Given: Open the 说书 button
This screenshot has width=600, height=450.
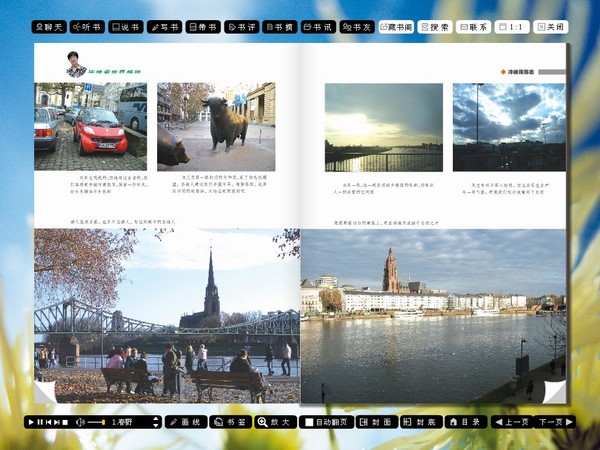Looking at the screenshot, I should (126, 27).
